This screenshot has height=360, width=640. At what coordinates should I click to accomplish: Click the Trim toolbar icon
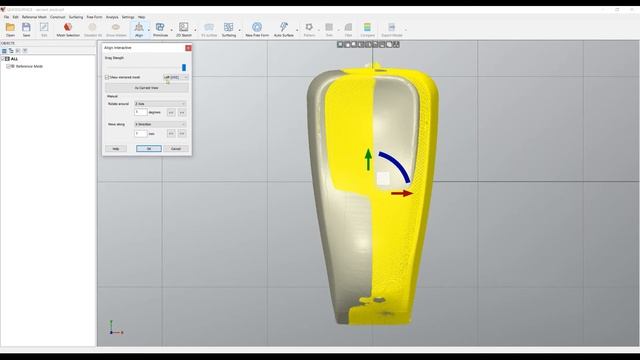pos(329,27)
